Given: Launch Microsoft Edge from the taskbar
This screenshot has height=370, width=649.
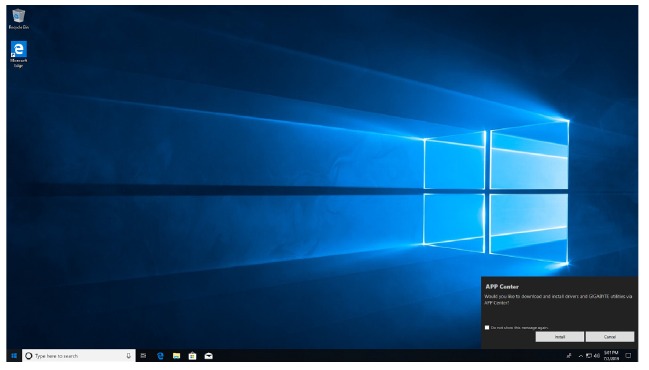Looking at the screenshot, I should tap(160, 356).
